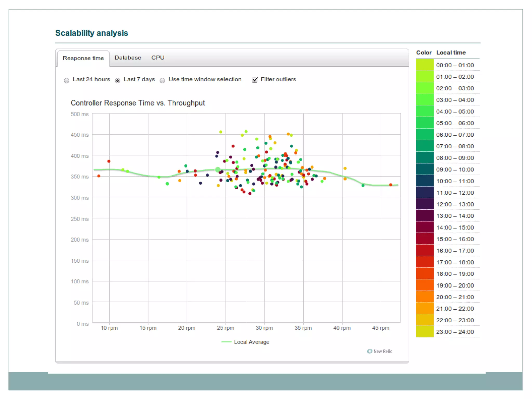
Task: Click the 16:00 – 17:00 legend row label
Action: 455,251
